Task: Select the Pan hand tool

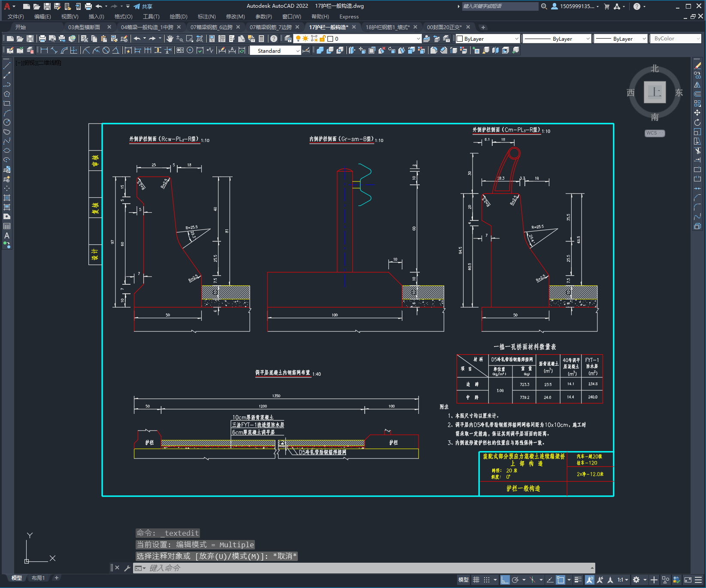Action: coord(170,39)
